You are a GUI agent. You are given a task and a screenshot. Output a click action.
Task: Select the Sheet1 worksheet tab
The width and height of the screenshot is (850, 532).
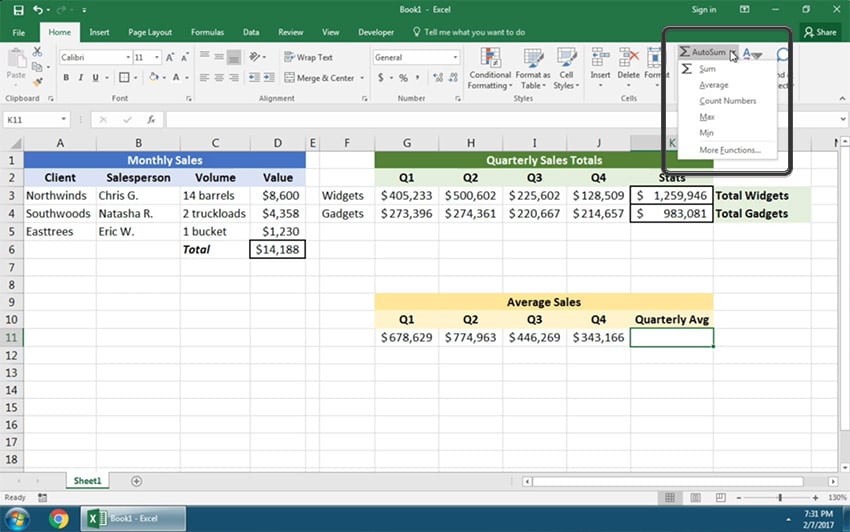pos(87,480)
